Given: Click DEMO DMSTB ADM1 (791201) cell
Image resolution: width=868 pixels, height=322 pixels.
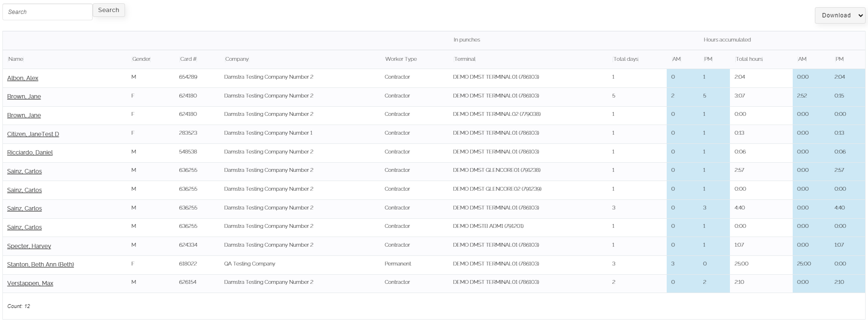Looking at the screenshot, I should coord(488,226).
